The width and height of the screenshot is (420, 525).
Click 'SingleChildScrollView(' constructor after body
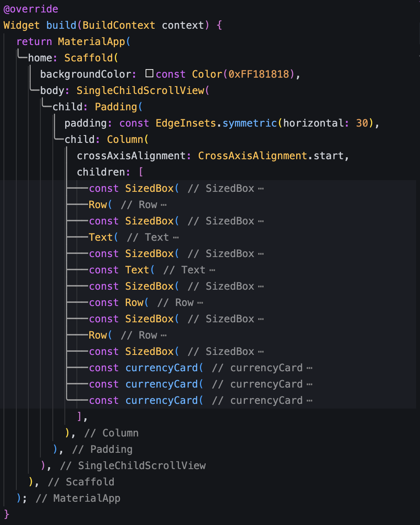click(143, 90)
